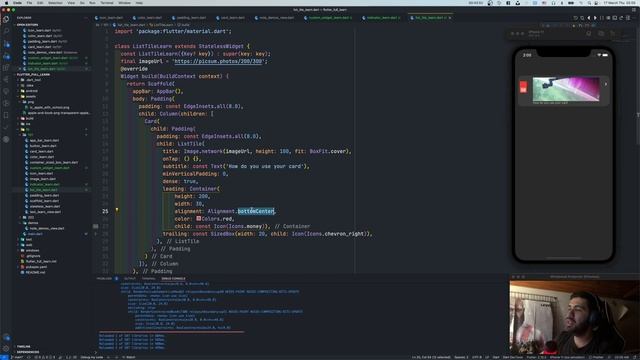Viewport: 640px width, 360px height.
Task: Click the chevron right icon in phone simulator
Action: tap(605, 84)
